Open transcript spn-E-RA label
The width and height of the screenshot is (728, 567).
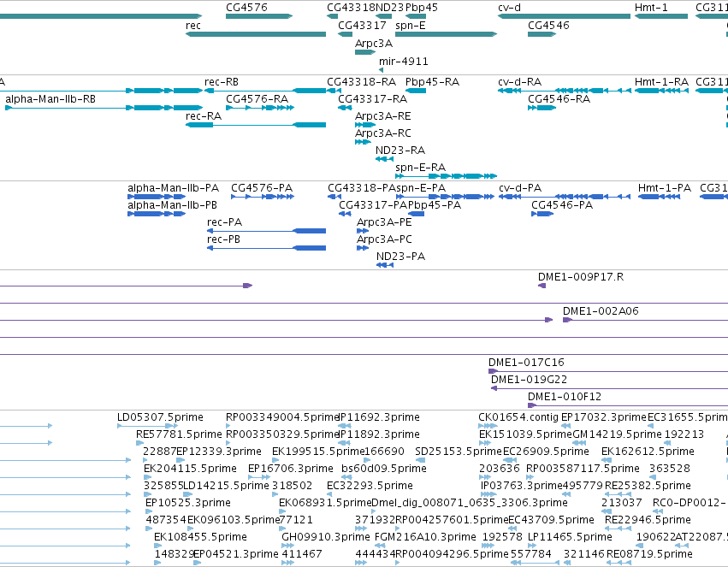[420, 167]
